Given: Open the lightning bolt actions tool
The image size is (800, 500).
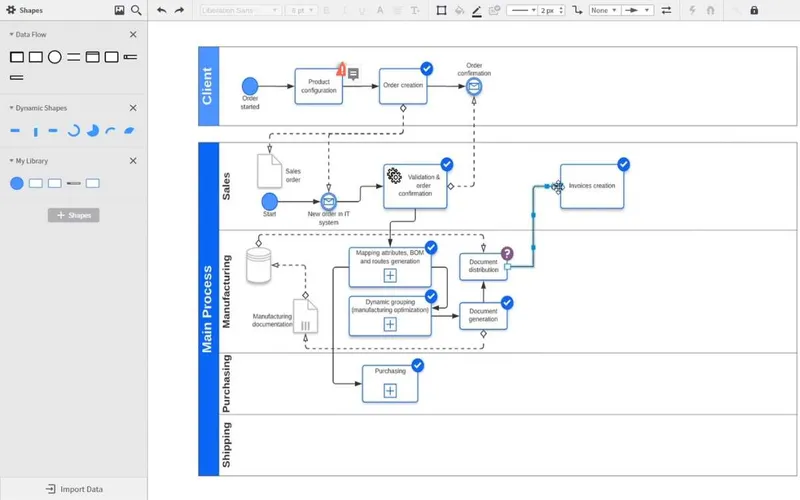Looking at the screenshot, I should pos(692,10).
